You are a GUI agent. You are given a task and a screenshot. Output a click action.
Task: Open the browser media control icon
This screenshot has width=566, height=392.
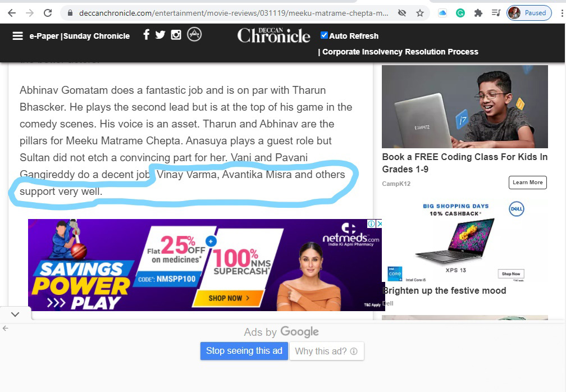tap(496, 13)
